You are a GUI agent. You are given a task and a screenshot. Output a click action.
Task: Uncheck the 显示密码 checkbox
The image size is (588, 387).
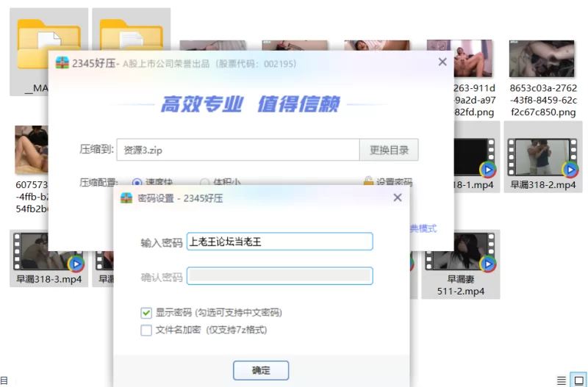tap(146, 312)
